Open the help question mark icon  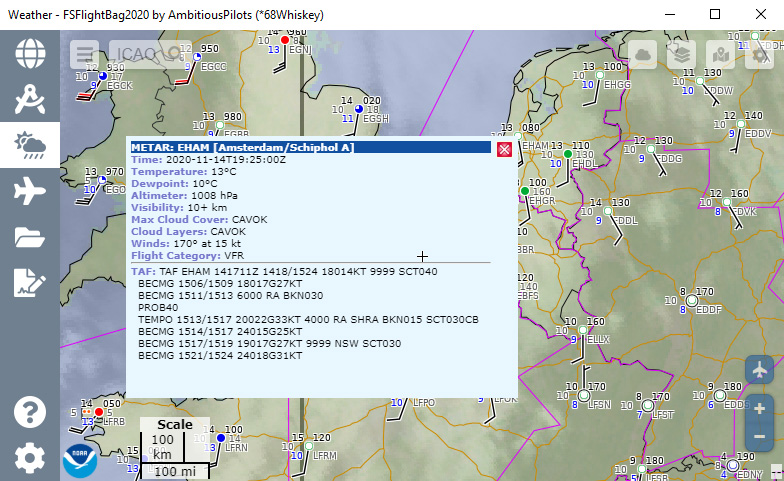30,412
